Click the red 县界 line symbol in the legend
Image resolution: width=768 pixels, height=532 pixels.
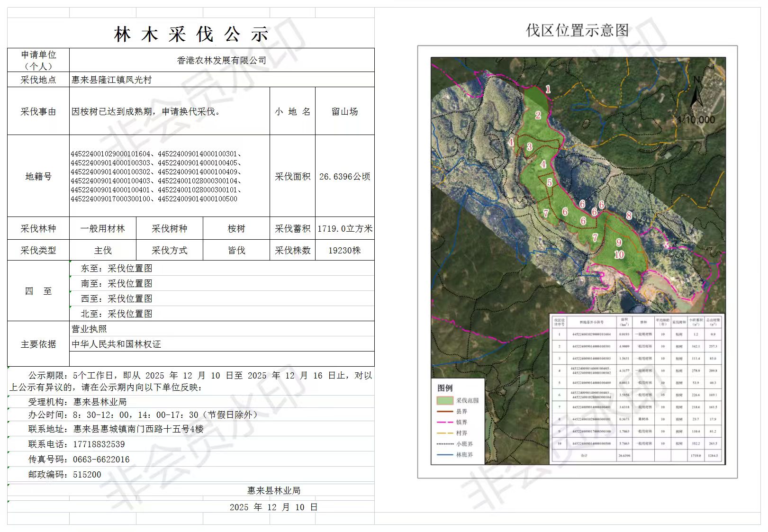444,411
